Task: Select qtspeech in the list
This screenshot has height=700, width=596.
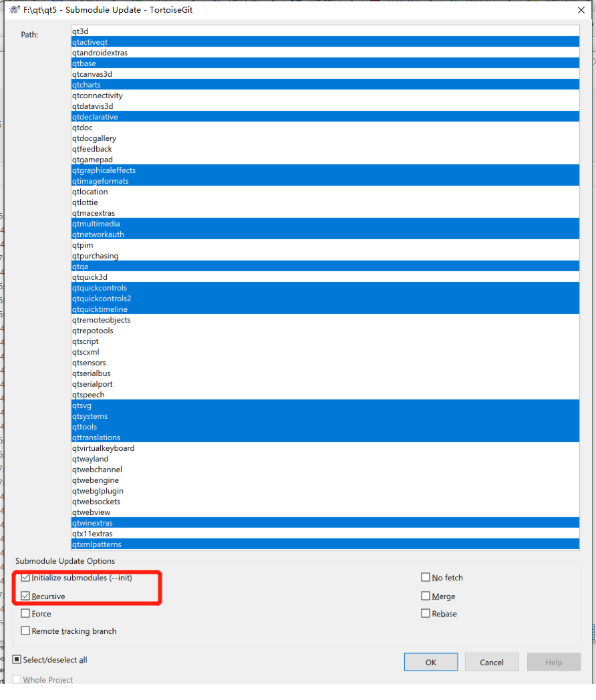Action: (x=325, y=395)
